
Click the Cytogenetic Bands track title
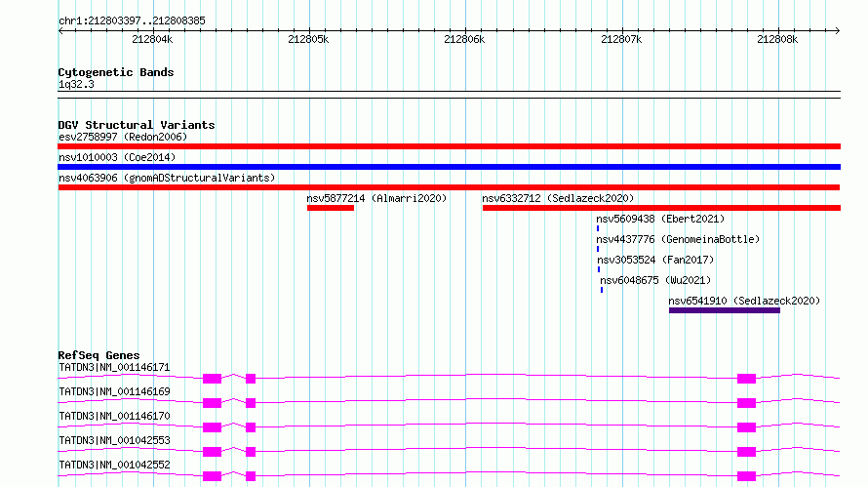[x=116, y=72]
